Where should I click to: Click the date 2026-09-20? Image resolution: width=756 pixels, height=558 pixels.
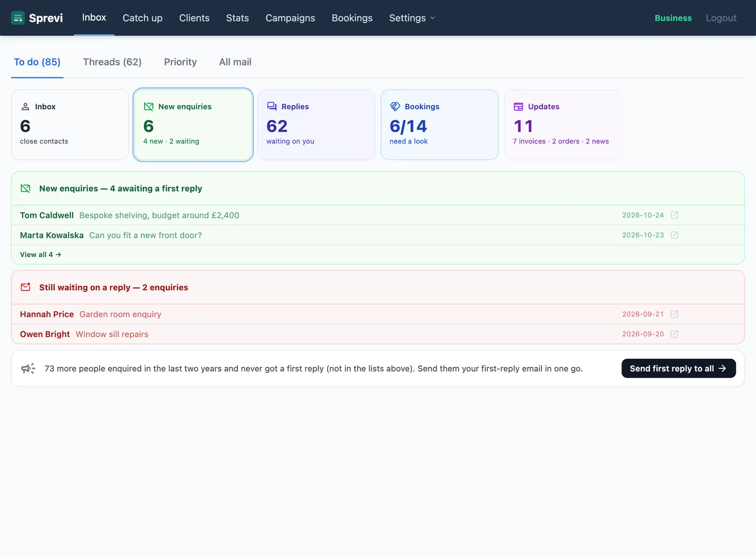click(643, 334)
